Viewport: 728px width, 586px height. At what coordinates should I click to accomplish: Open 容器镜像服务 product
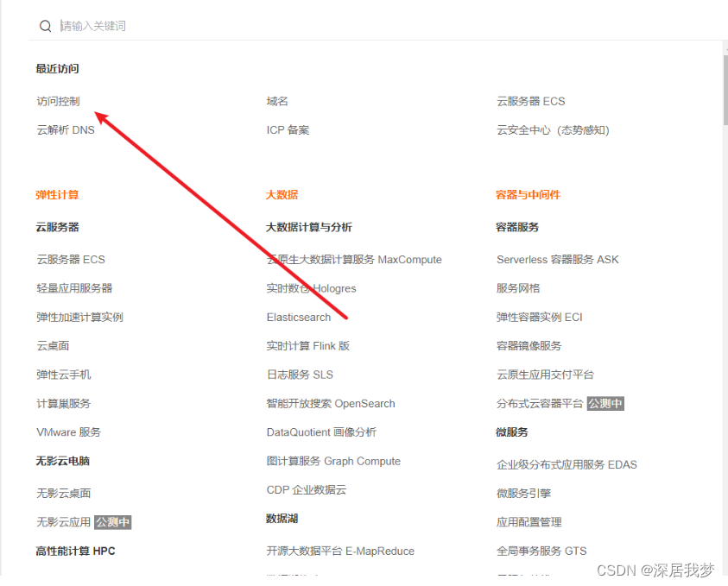[x=529, y=346]
